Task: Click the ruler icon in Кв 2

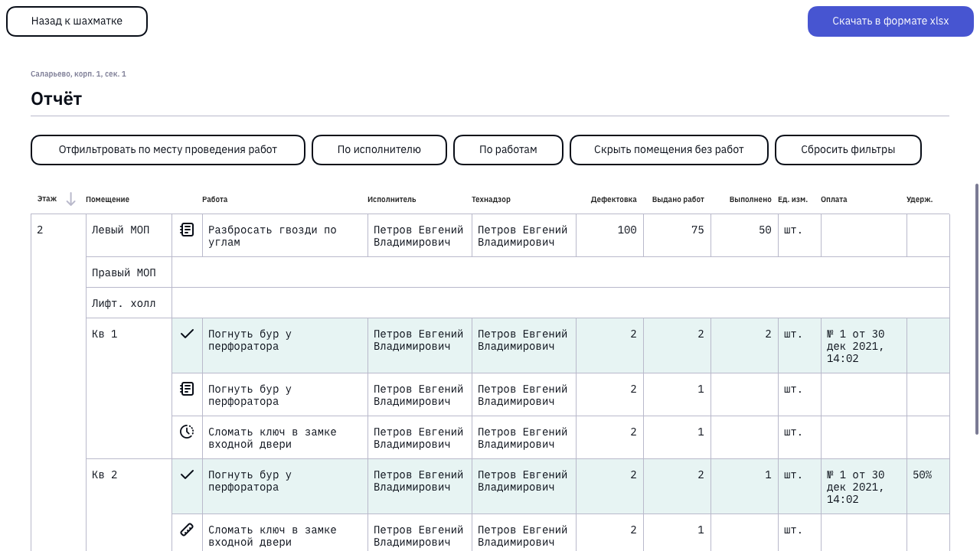Action: pos(187,530)
